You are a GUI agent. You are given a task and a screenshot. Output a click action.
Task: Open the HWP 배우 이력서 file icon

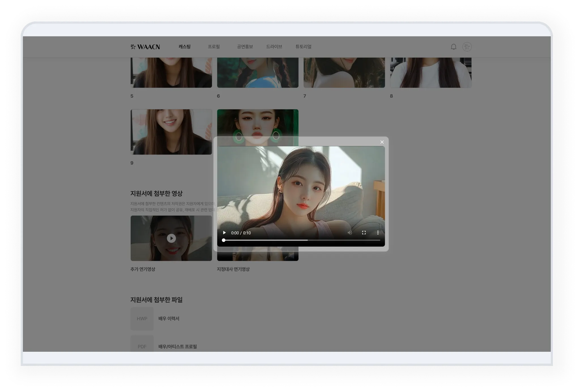coord(142,319)
